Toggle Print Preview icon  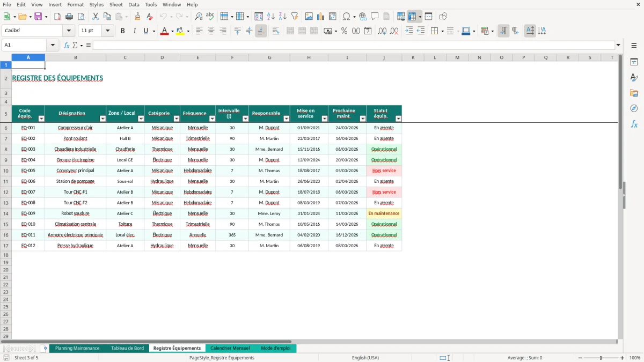81,17
